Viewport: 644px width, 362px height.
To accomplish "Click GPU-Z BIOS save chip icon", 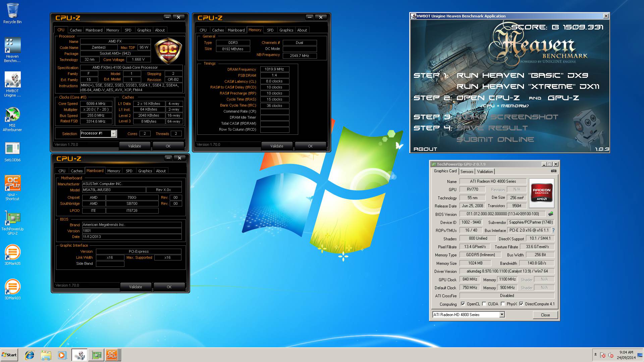I will (550, 214).
